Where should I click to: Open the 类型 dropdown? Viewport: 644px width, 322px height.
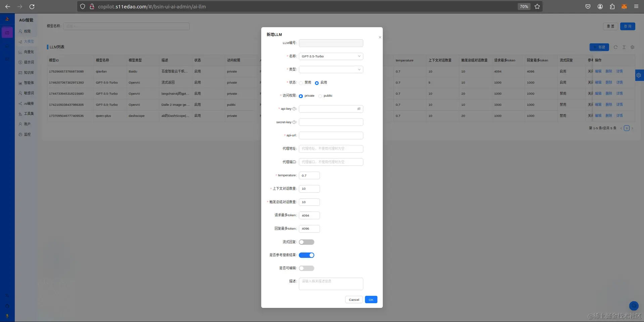tap(331, 70)
